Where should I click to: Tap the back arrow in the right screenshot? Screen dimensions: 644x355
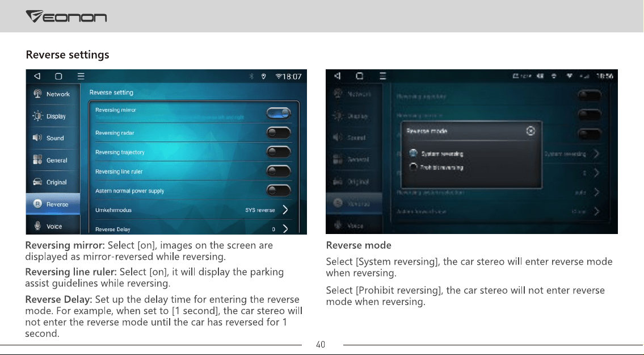click(338, 76)
